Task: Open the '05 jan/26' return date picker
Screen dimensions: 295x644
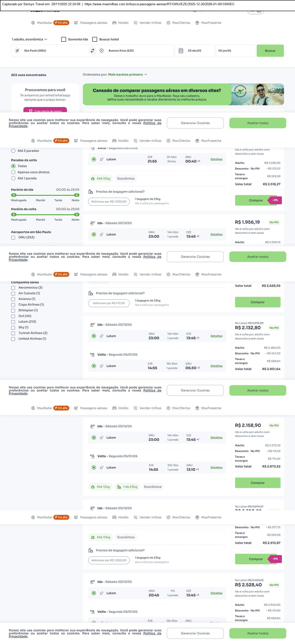Action: pyautogui.click(x=235, y=51)
